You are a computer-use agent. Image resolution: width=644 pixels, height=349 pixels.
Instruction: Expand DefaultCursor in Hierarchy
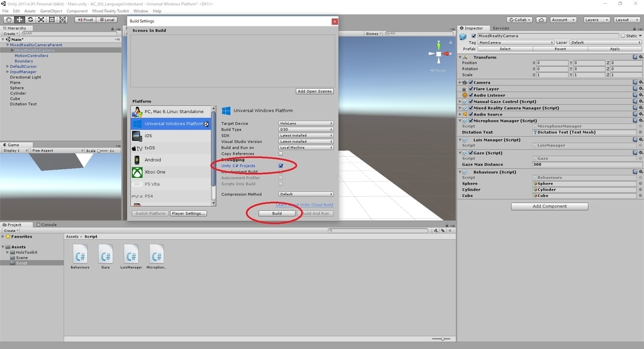tap(8, 66)
